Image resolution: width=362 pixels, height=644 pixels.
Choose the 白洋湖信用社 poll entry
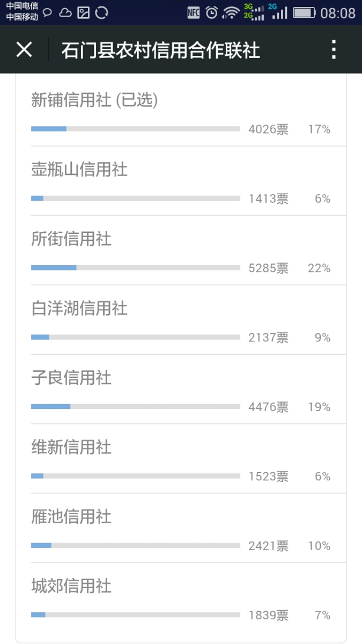click(x=79, y=308)
